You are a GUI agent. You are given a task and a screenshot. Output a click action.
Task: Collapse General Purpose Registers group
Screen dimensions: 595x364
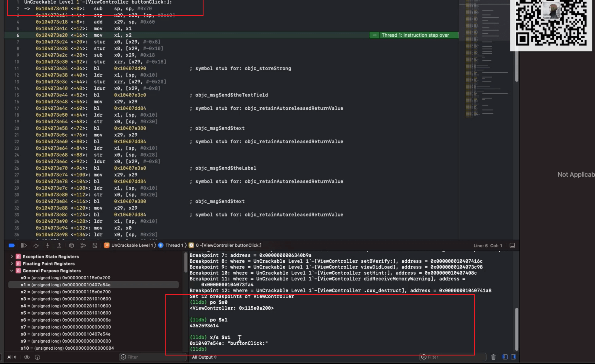(x=12, y=271)
